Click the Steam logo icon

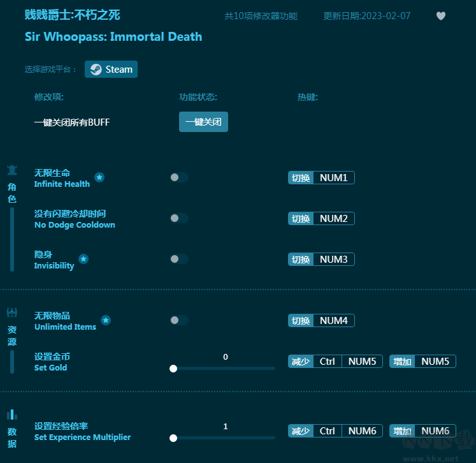click(96, 70)
